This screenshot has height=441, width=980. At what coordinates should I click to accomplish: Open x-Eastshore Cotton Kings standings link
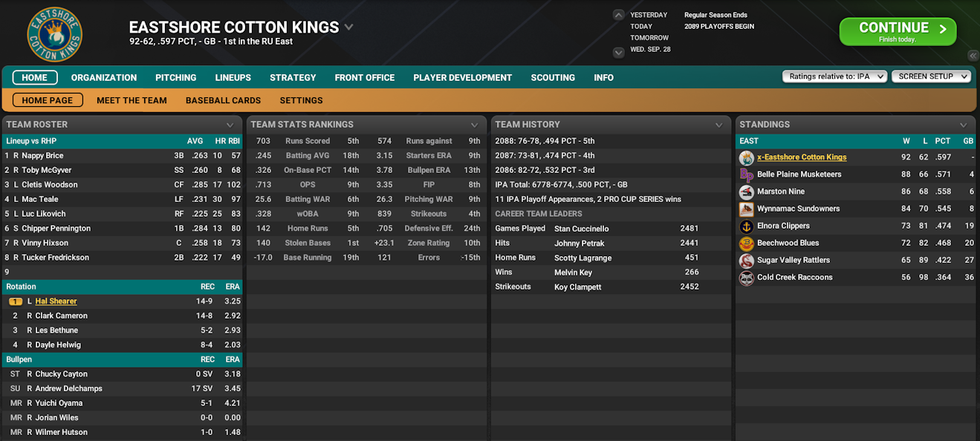tap(802, 157)
